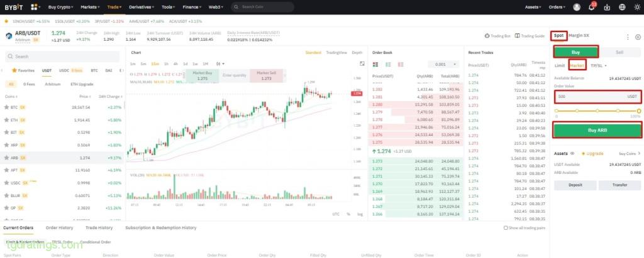Open trade settings circular icon
Screen dimensions: 644x258
(638, 37)
